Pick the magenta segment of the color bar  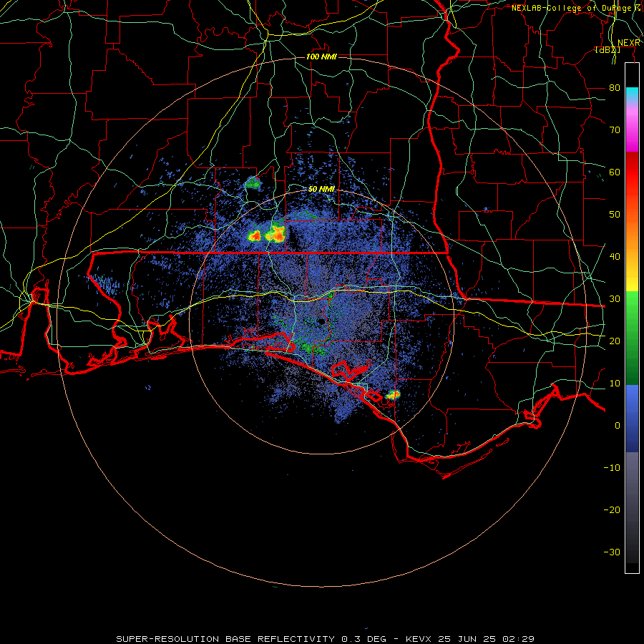point(632,135)
